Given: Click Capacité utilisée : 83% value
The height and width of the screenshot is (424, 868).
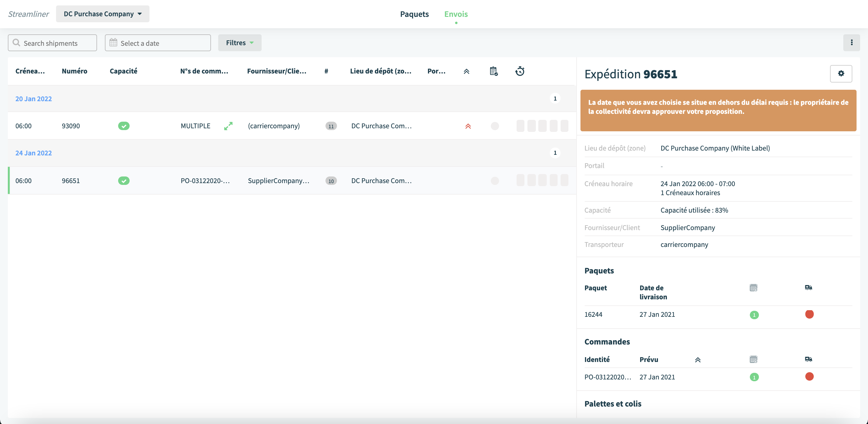Looking at the screenshot, I should 694,210.
